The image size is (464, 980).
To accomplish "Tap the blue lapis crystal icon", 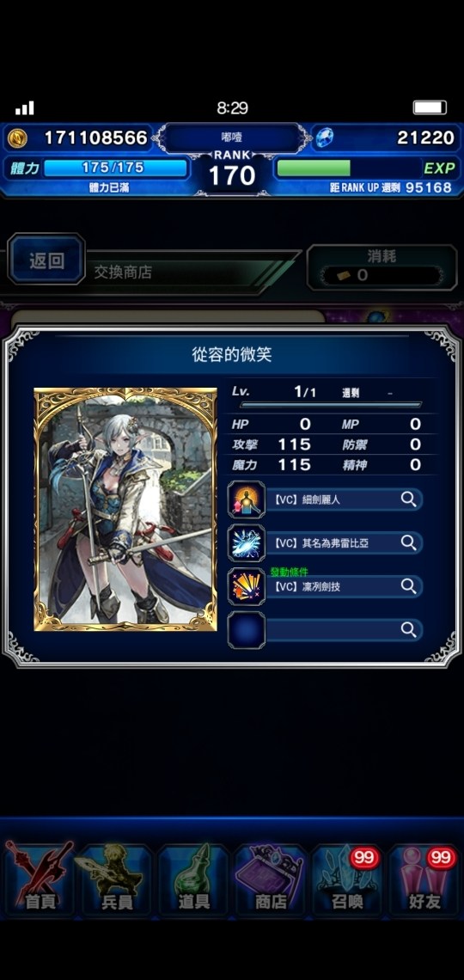I will 324,138.
